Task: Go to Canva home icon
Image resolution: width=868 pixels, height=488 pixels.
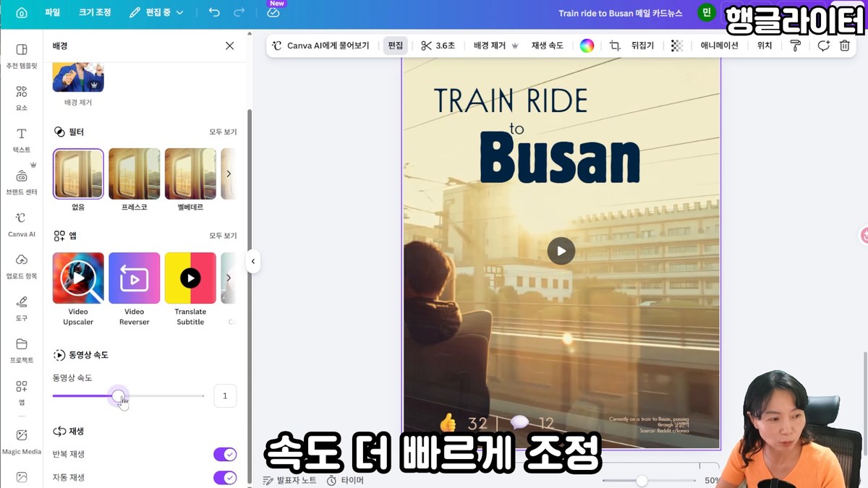Action: pyautogui.click(x=22, y=13)
